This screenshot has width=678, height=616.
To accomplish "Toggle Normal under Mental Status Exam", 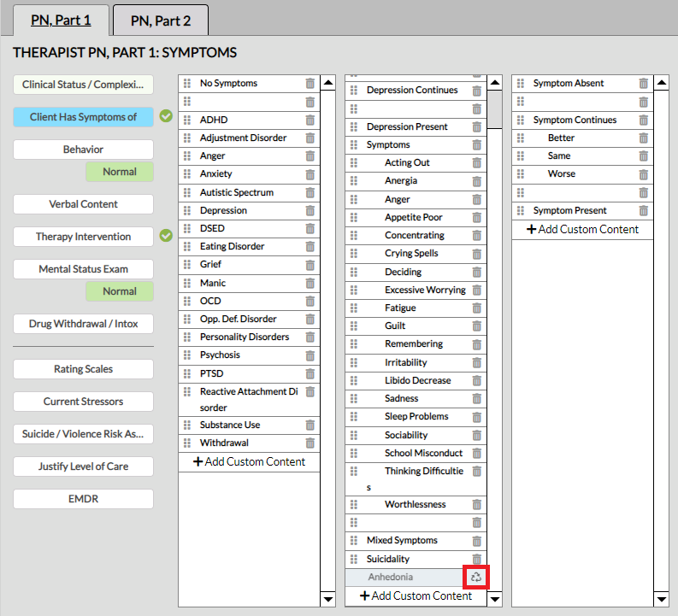I will pos(120,291).
